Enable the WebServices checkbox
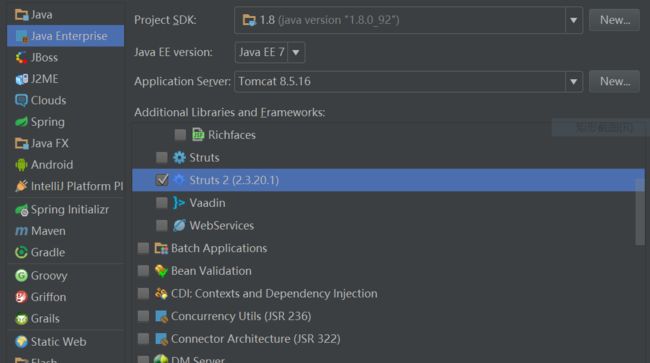The height and width of the screenshot is (363, 650). (162, 225)
